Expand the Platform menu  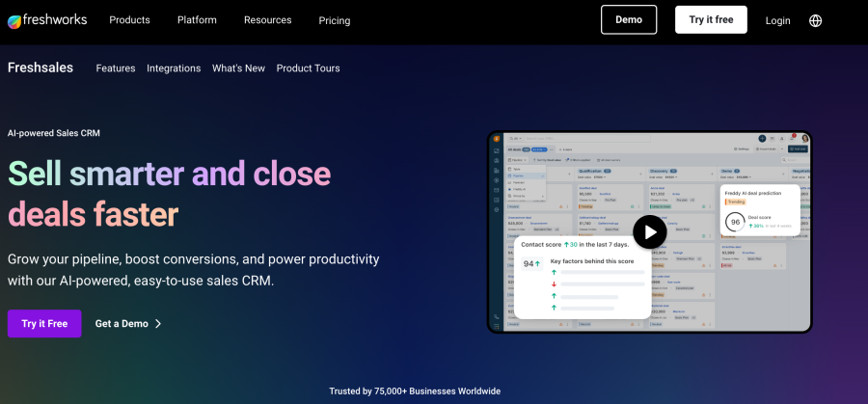197,20
